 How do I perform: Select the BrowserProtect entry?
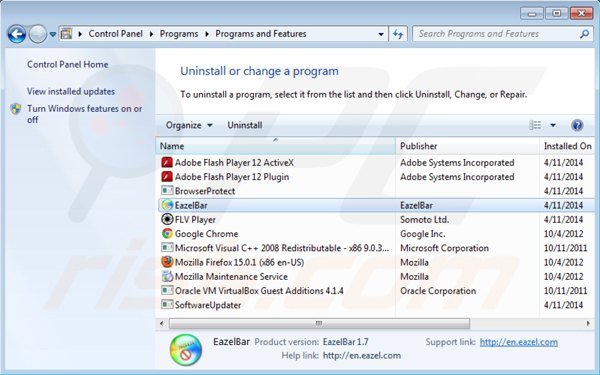point(205,191)
